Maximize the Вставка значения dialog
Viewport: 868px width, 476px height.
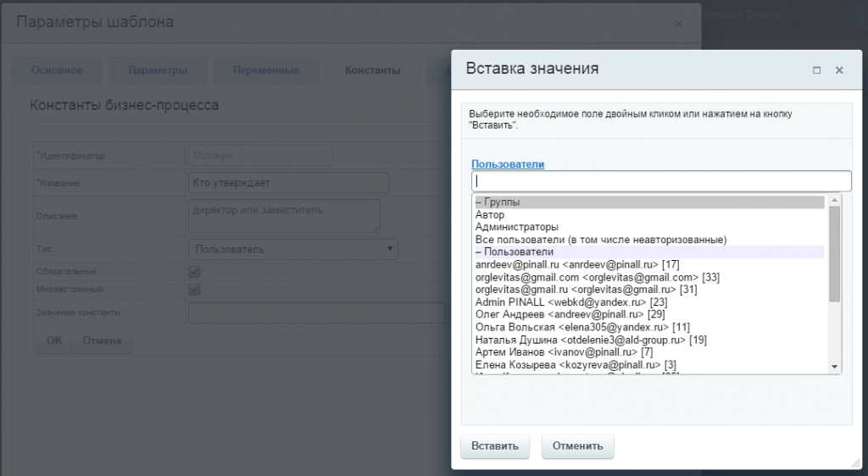[816, 70]
